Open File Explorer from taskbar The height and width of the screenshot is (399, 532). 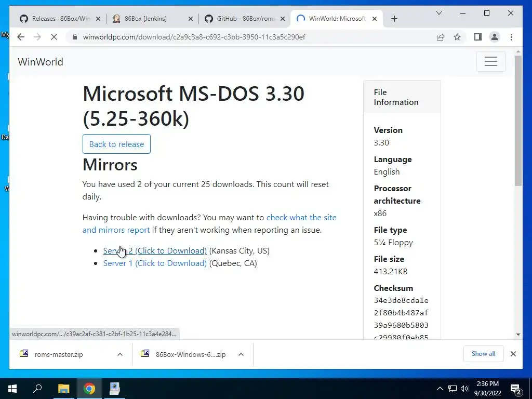[63, 389]
